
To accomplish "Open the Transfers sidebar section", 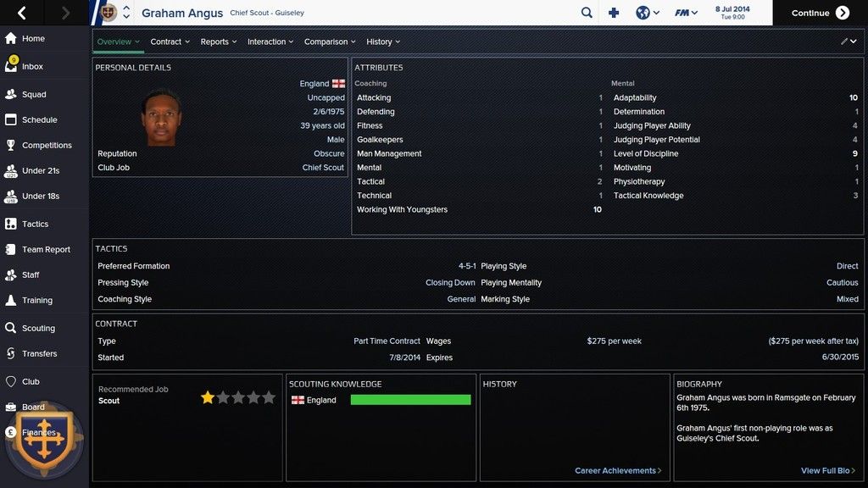I will (x=39, y=353).
